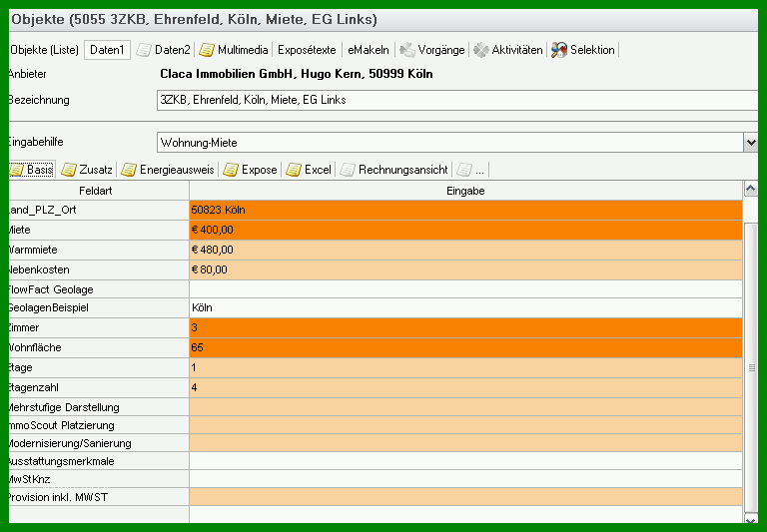Click the ImmoScout Platzierung input cell
This screenshot has height=532, width=767.
(x=465, y=425)
